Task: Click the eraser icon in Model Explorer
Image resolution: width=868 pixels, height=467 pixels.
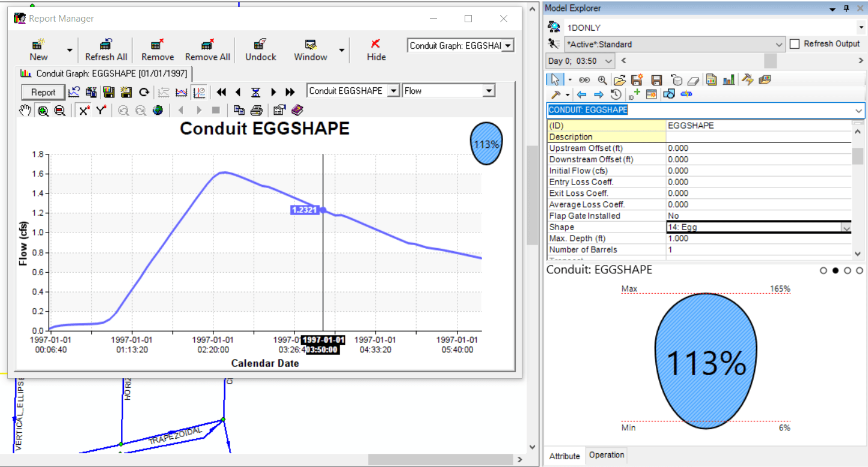Action: (x=694, y=80)
